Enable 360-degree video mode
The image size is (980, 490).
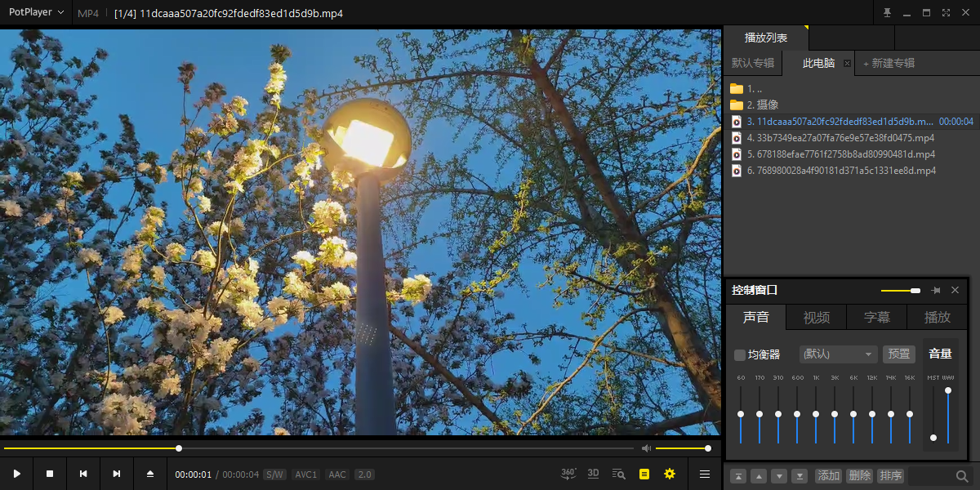coord(568,474)
